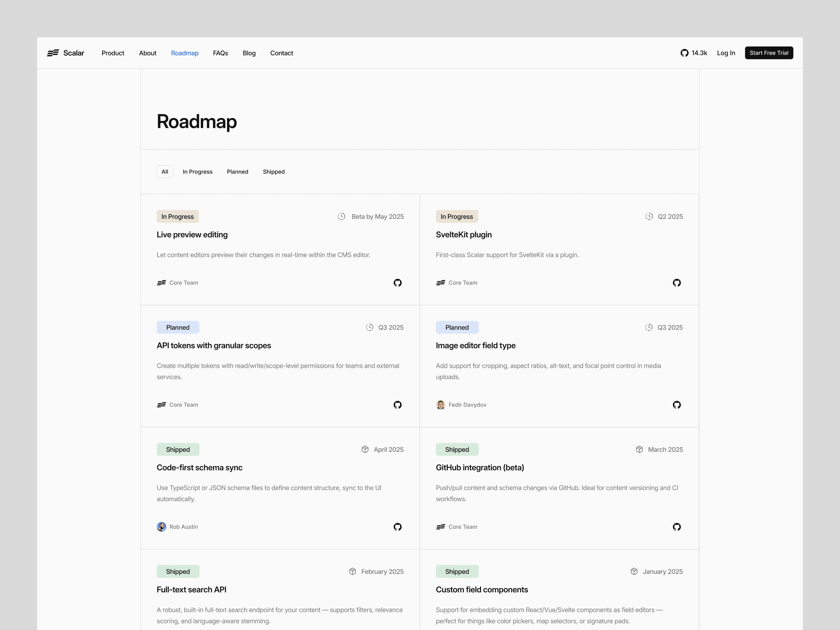Click In Progress badge on Live preview card

(178, 217)
